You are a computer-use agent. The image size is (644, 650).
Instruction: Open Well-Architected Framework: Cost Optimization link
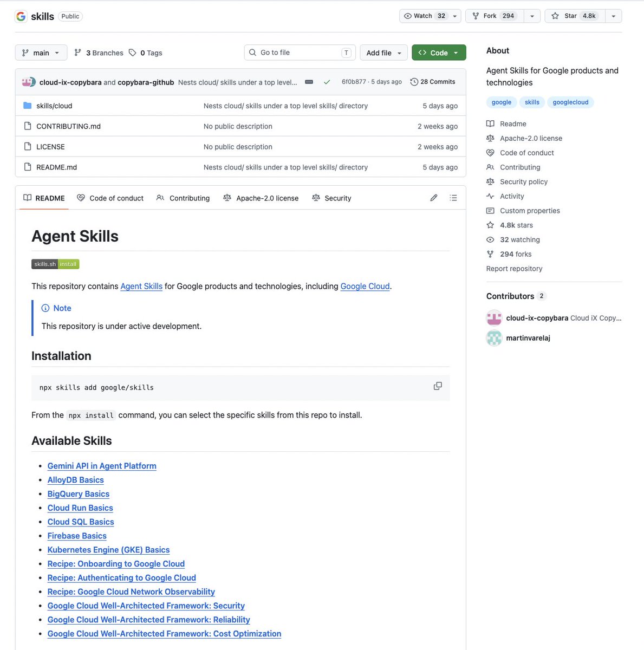pos(164,634)
